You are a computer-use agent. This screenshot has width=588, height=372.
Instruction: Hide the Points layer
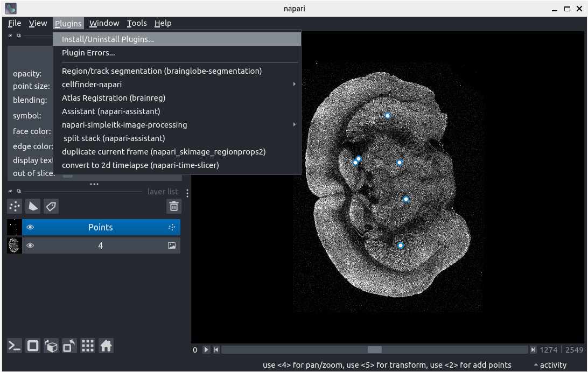pos(30,227)
